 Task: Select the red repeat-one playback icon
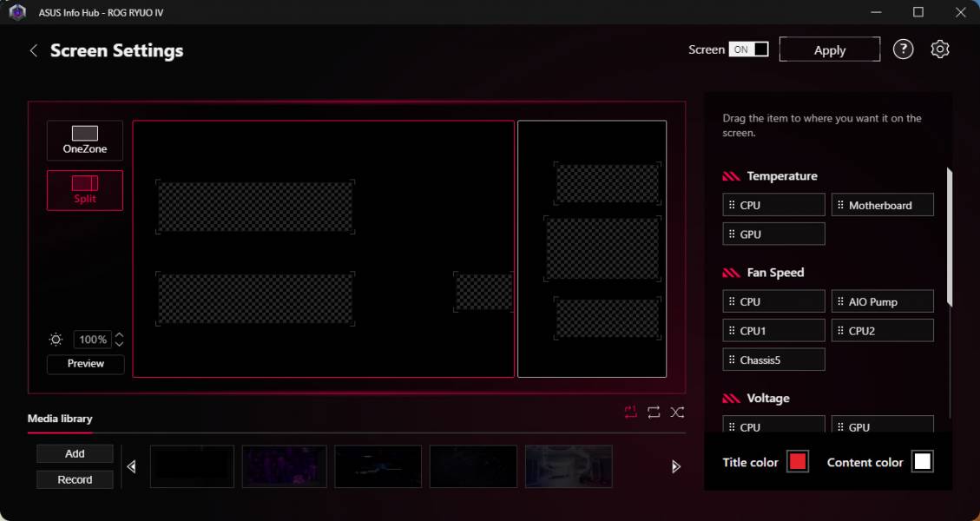630,412
